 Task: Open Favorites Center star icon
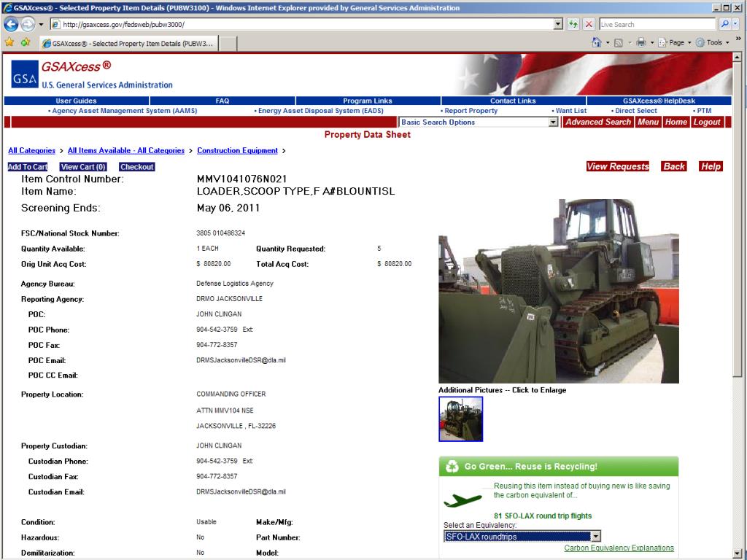9,42
